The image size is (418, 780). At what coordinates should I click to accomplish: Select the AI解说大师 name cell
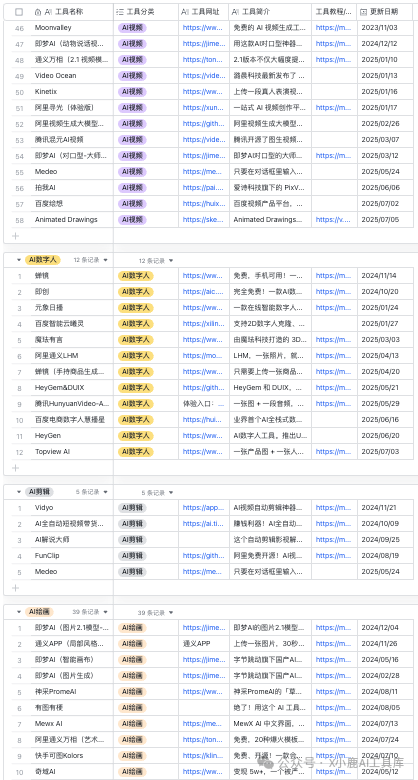[72, 540]
